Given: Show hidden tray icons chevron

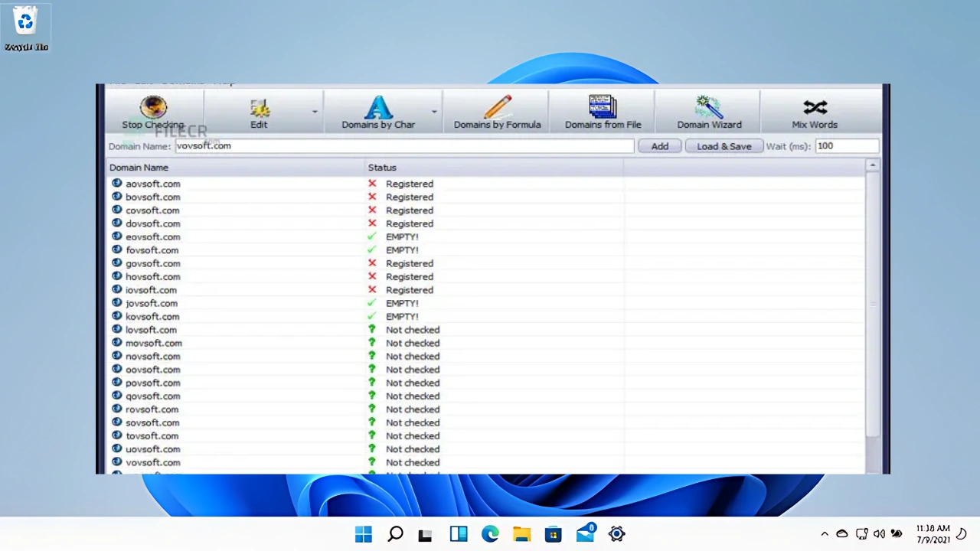Looking at the screenshot, I should (825, 534).
